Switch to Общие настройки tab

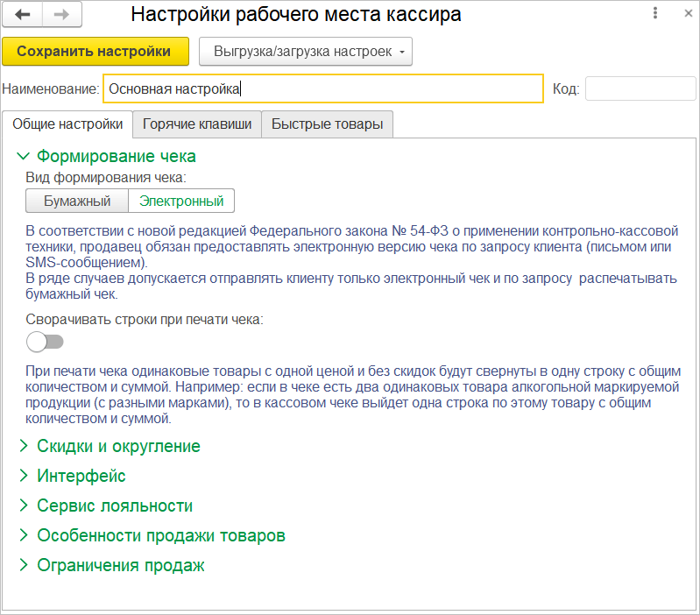pyautogui.click(x=67, y=124)
